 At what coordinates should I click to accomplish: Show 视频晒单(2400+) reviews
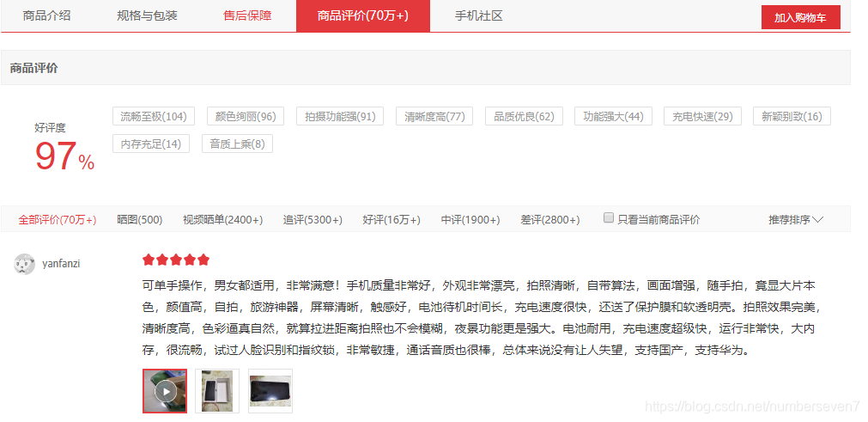pyautogui.click(x=222, y=220)
